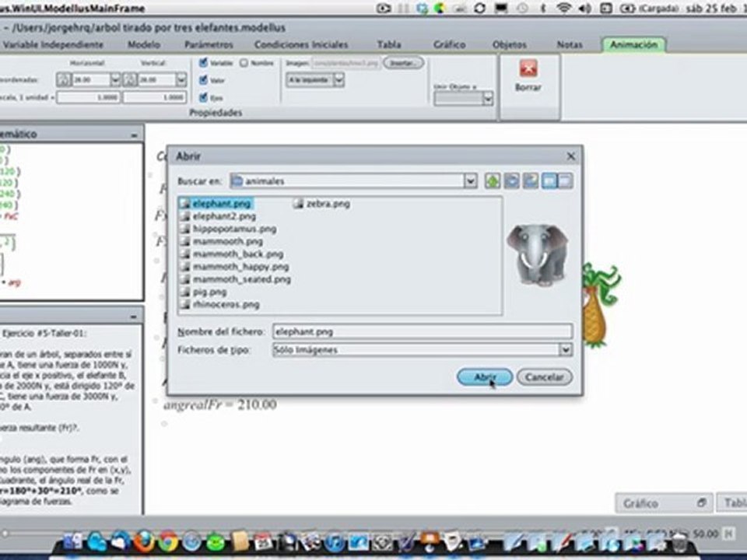Image resolution: width=747 pixels, height=560 pixels.
Task: Click the Time Machine icon in menu bar
Action: tap(523, 8)
